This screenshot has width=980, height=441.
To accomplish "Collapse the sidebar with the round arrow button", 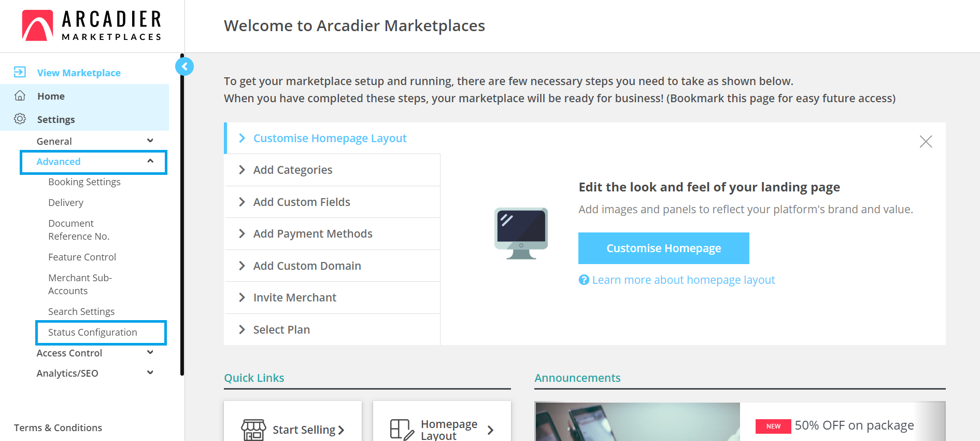I will 184,66.
